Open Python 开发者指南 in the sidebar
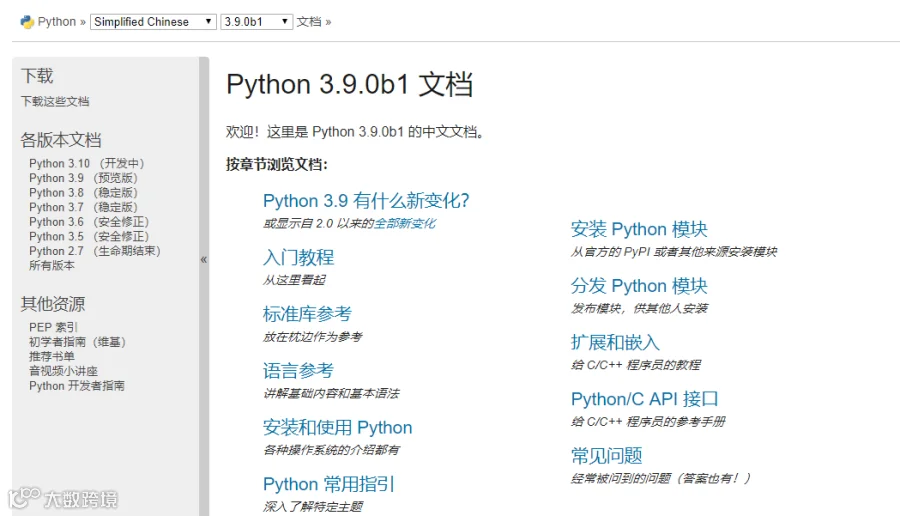Screen dimensions: 900x516 77,386
